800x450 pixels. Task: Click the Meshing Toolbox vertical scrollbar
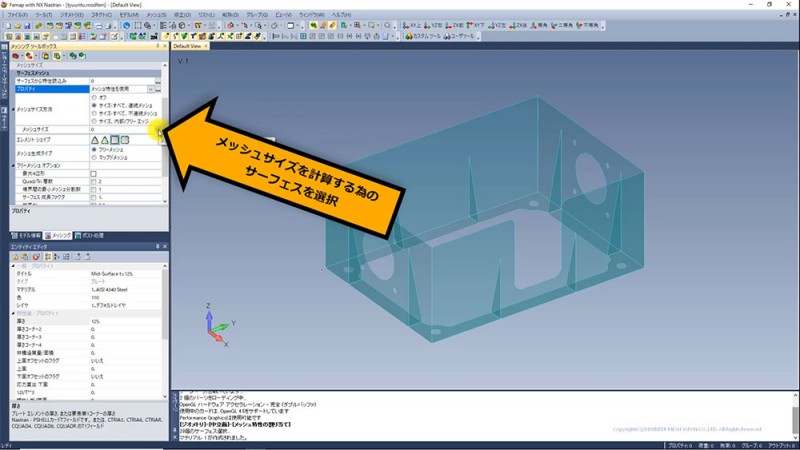(165, 133)
